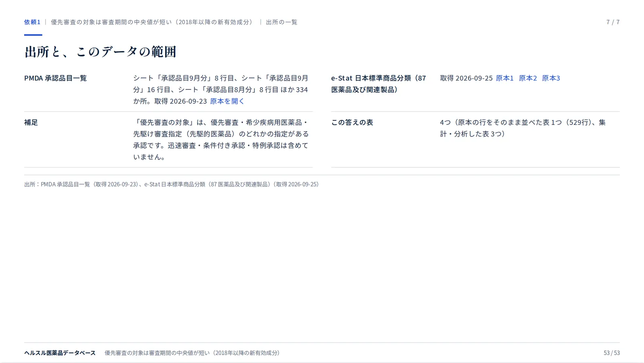
Task: Click the この答えの表 row label
Action: pos(352,122)
